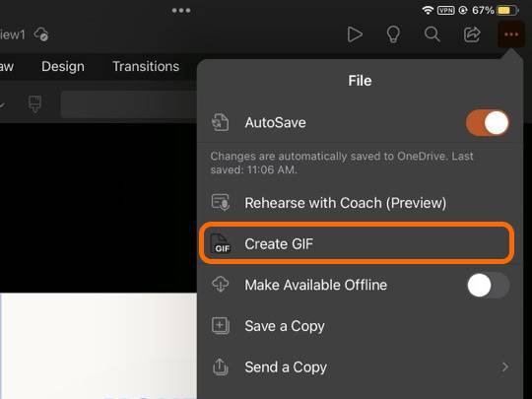
Task: Choose Create GIF from the File menu
Action: pyautogui.click(x=357, y=243)
